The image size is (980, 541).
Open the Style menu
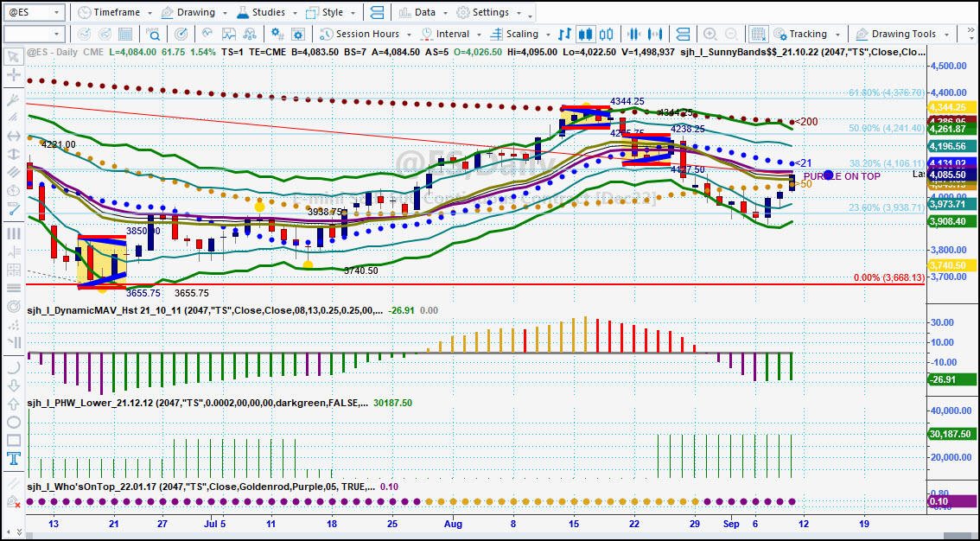(x=331, y=12)
